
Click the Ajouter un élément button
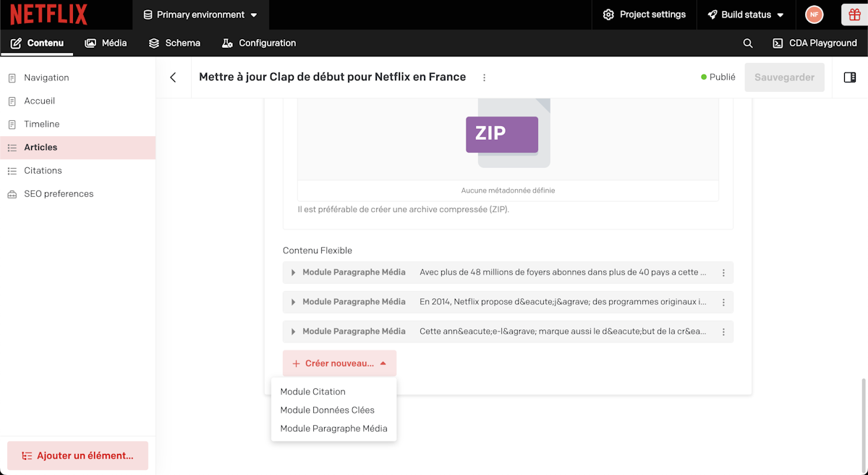(x=77, y=455)
